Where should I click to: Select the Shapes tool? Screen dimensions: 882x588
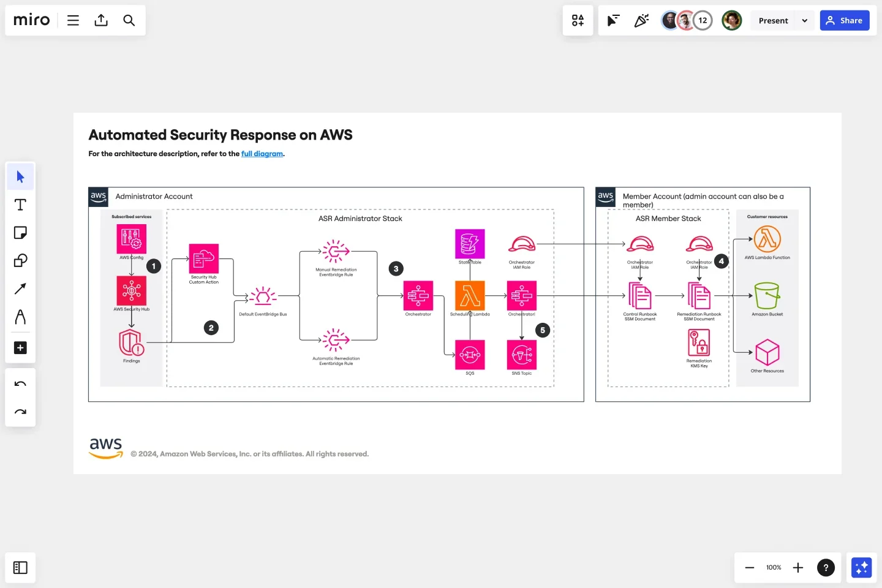tap(20, 260)
